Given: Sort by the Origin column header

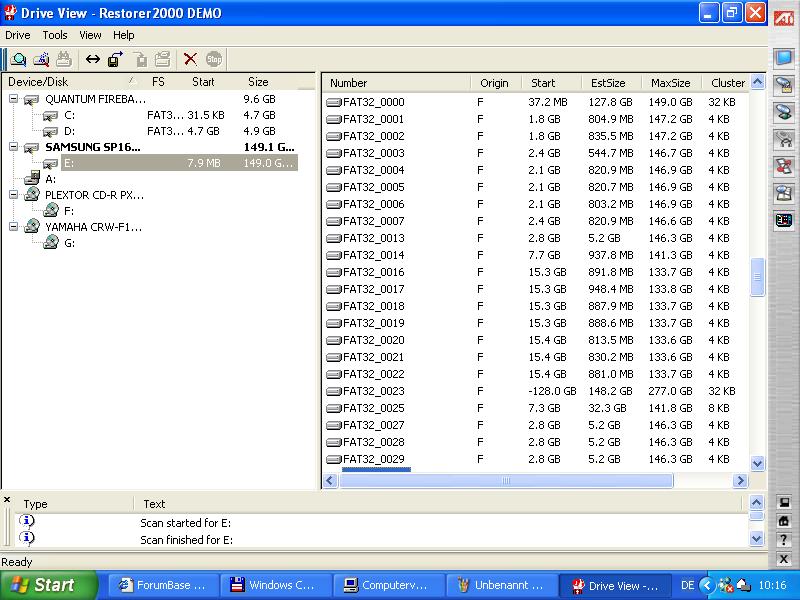Looking at the screenshot, I should point(496,83).
